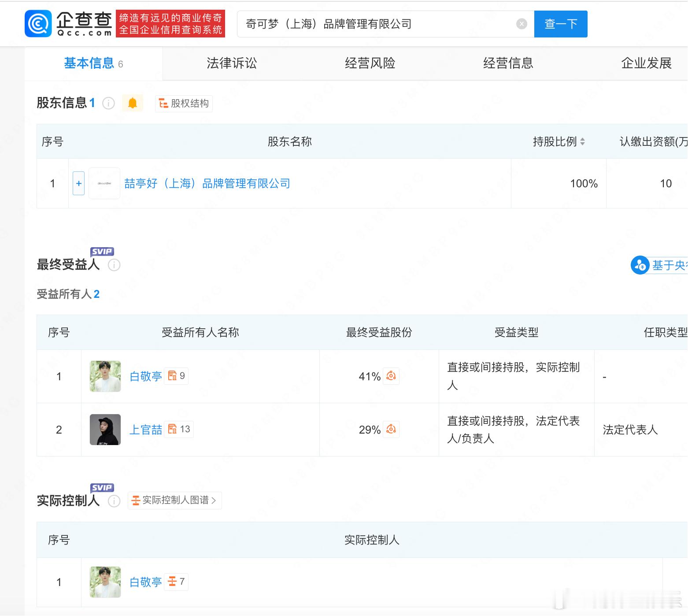
Task: Click company count 13 badge beside 上官喆
Action: click(179, 429)
